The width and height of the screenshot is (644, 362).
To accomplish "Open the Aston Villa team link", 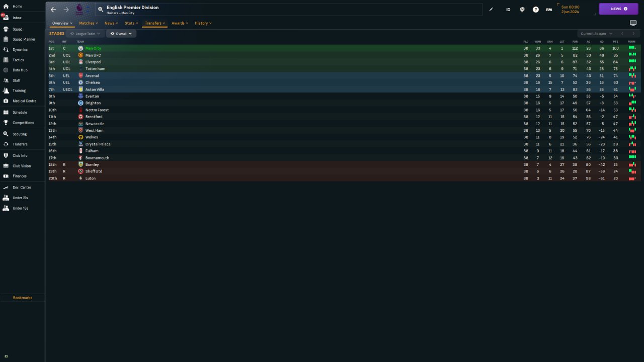I will click(95, 89).
